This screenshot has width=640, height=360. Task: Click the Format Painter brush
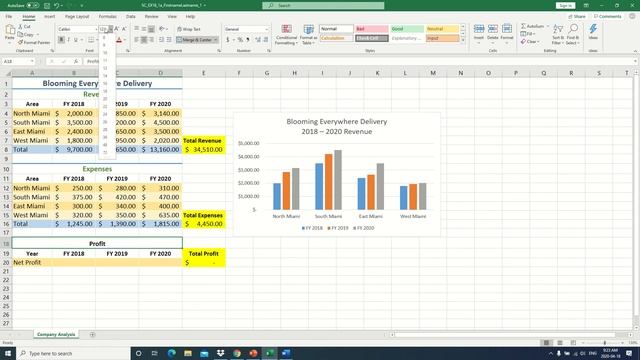(x=34, y=42)
